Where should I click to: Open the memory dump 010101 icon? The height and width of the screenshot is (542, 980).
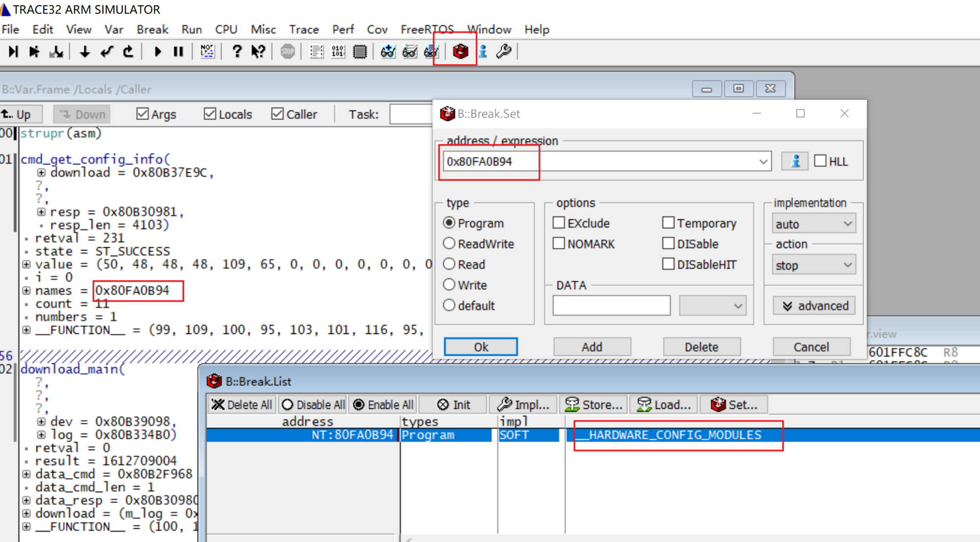338,51
